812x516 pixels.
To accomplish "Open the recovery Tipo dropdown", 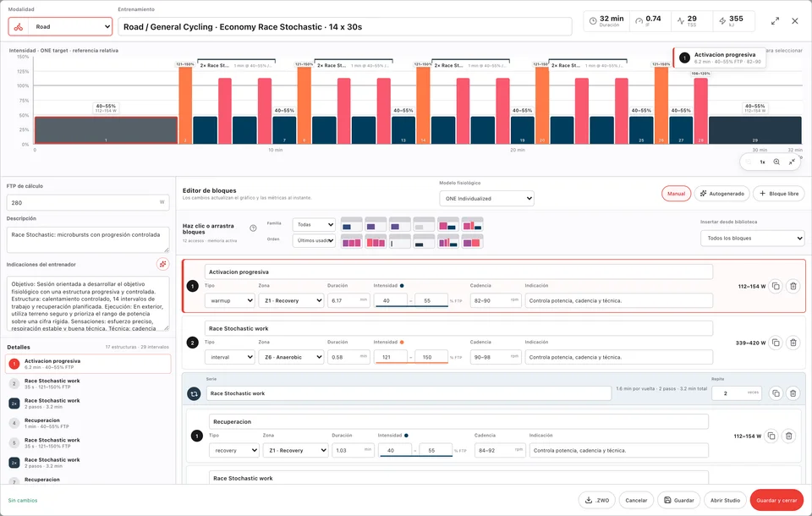I will (x=234, y=450).
